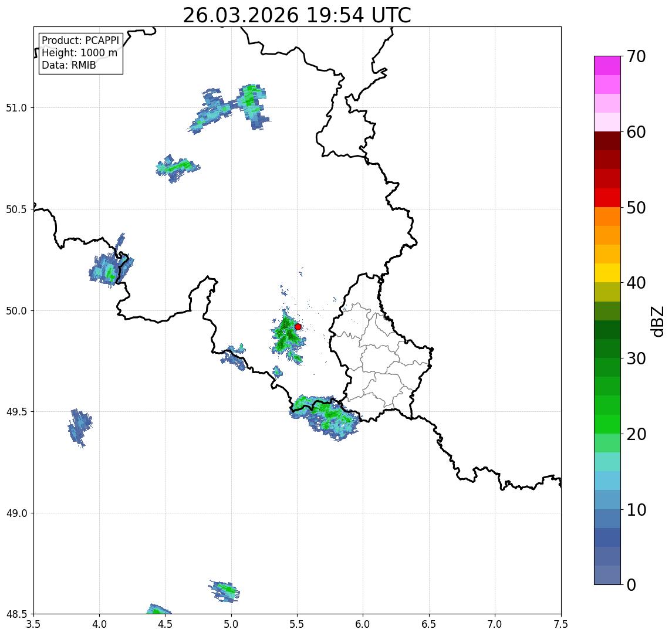Pick the yellow colorbar segment above 40
This screenshot has height=636, width=672.
pyautogui.click(x=607, y=273)
